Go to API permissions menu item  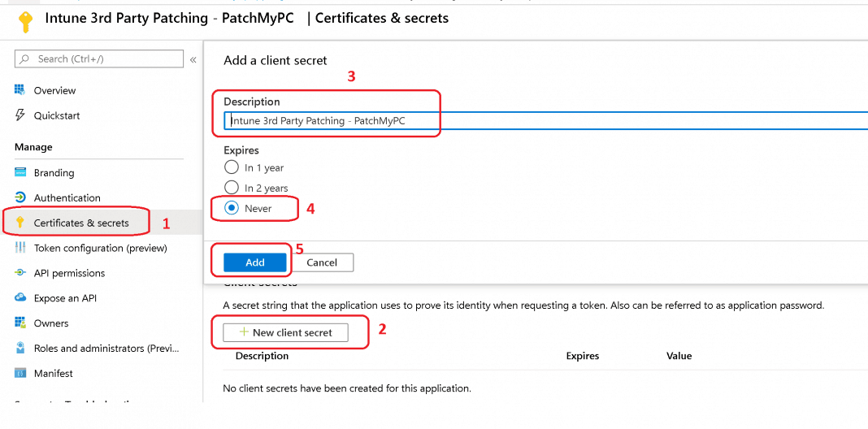coord(69,273)
